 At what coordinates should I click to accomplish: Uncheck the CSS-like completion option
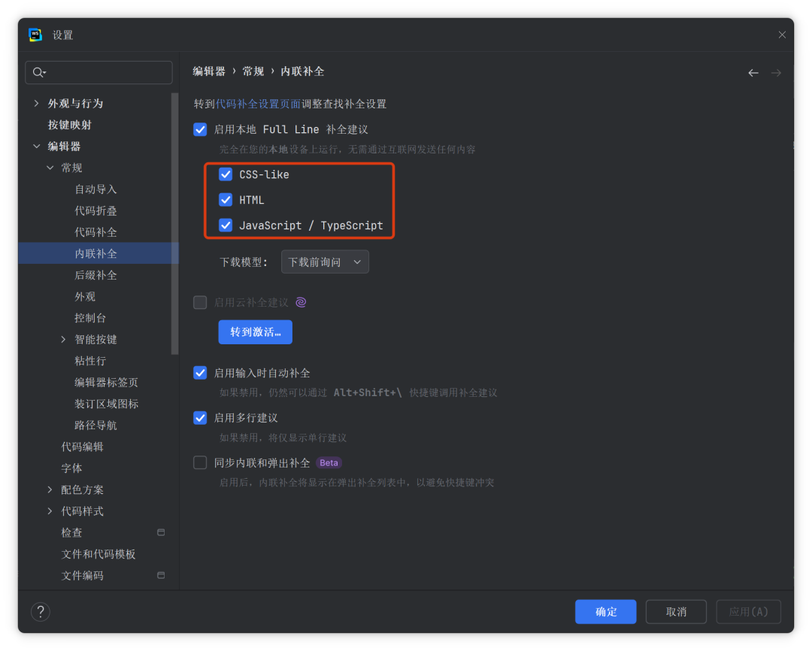click(x=226, y=174)
